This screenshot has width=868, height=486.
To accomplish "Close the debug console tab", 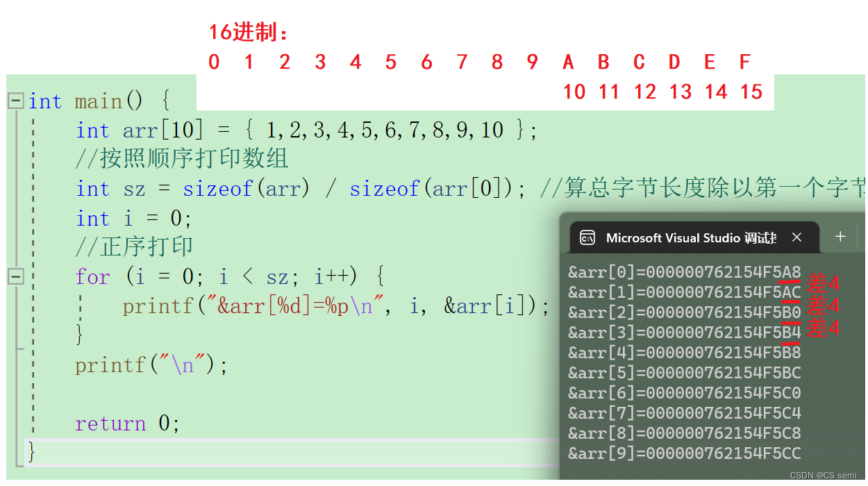I will coord(796,237).
